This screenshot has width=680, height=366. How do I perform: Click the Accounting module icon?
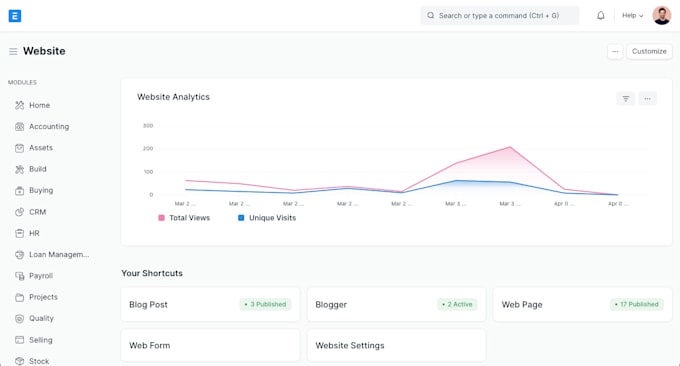pos(20,127)
